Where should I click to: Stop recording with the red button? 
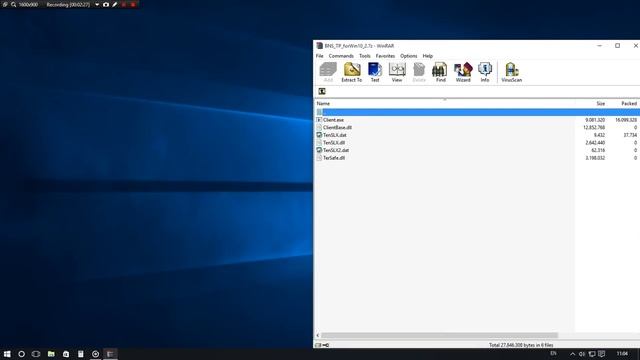pyautogui.click(x=133, y=4)
